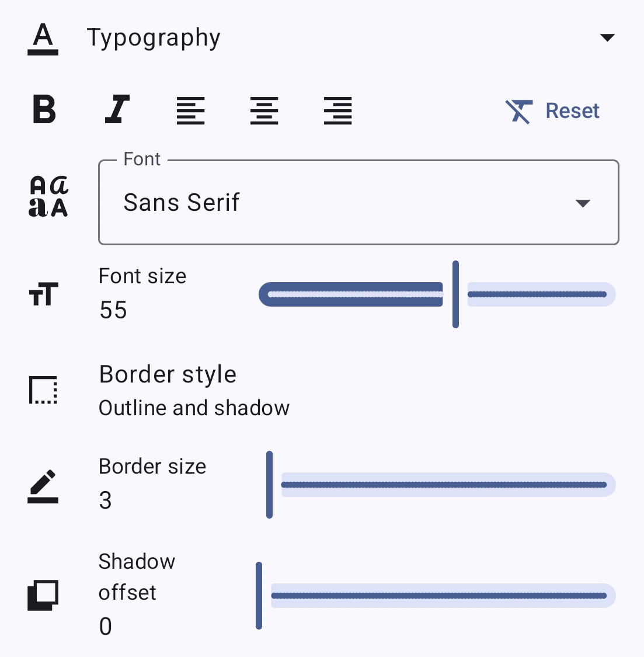Image resolution: width=644 pixels, height=657 pixels.
Task: Click the clear formatting icon next to Reset
Action: coord(518,110)
